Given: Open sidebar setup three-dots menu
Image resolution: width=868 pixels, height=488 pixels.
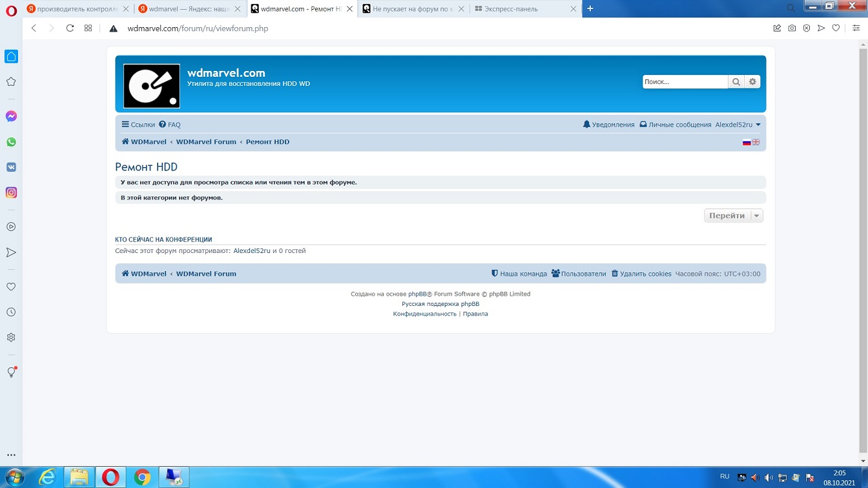Looking at the screenshot, I should click(11, 455).
